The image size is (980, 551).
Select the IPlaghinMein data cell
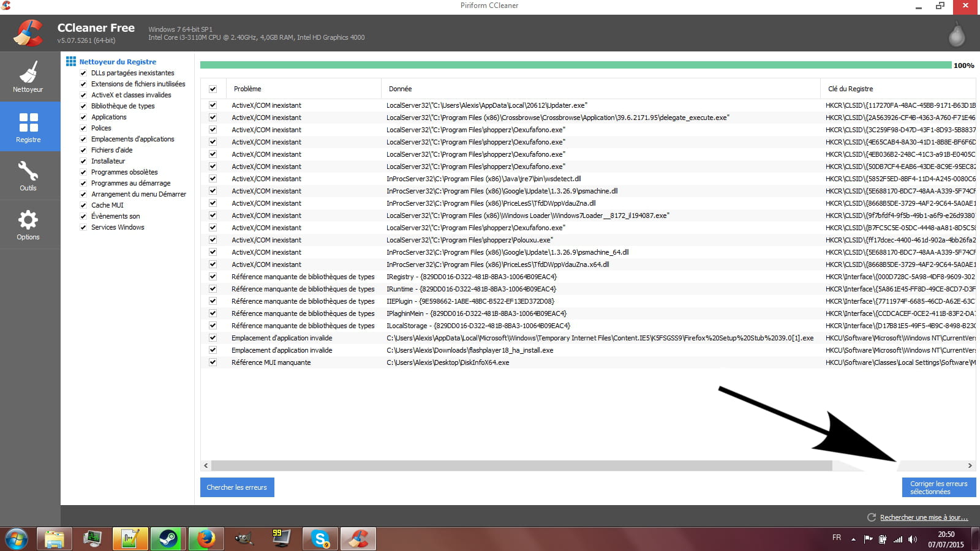[477, 313]
